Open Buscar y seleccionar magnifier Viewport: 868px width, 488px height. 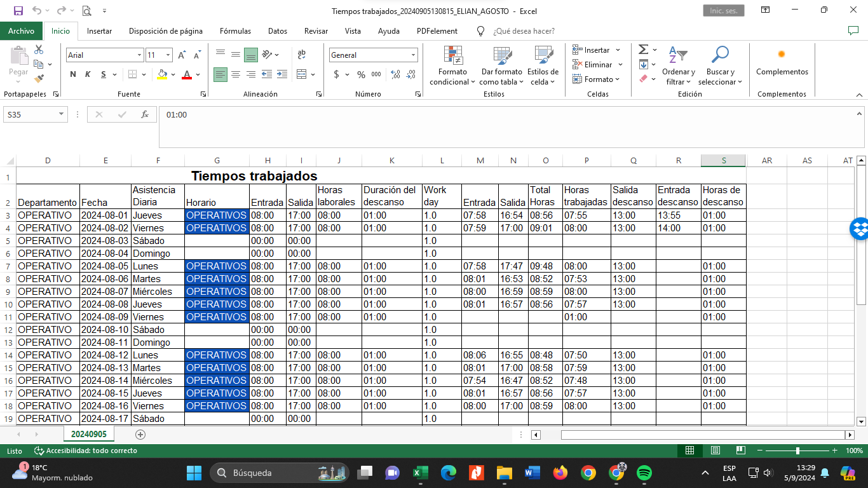pyautogui.click(x=720, y=66)
